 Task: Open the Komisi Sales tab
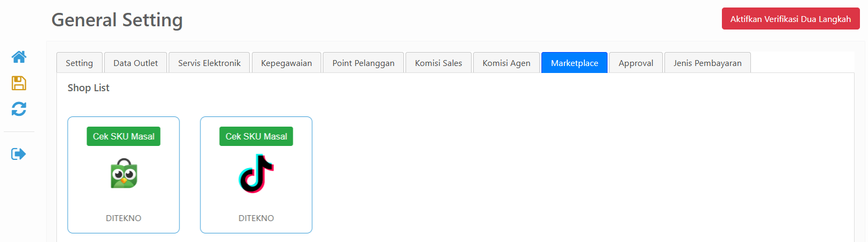[x=438, y=63]
